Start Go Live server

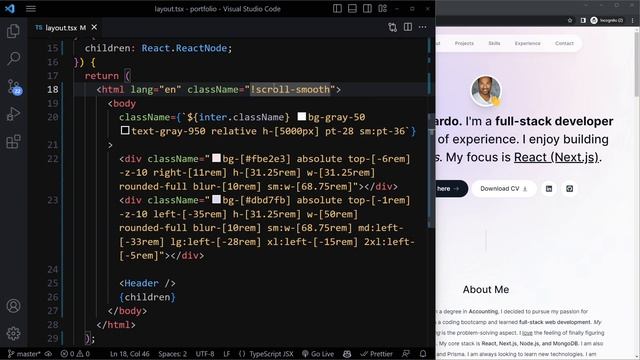[x=318, y=354]
